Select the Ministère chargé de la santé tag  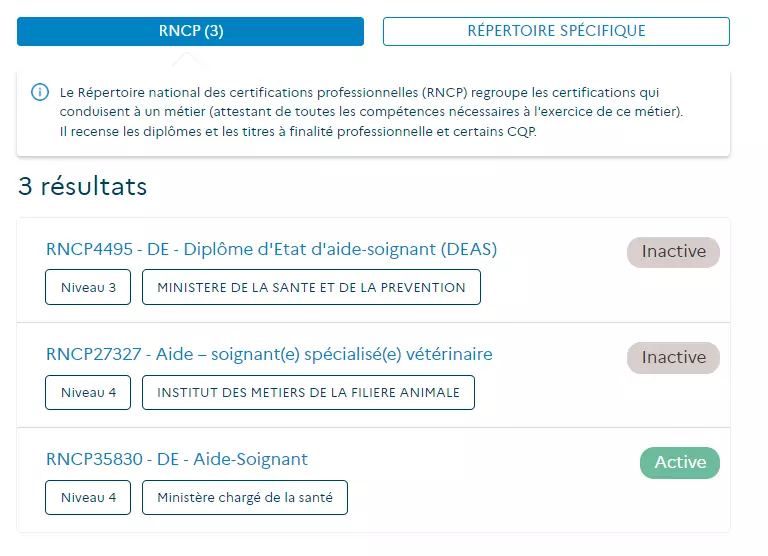point(245,497)
